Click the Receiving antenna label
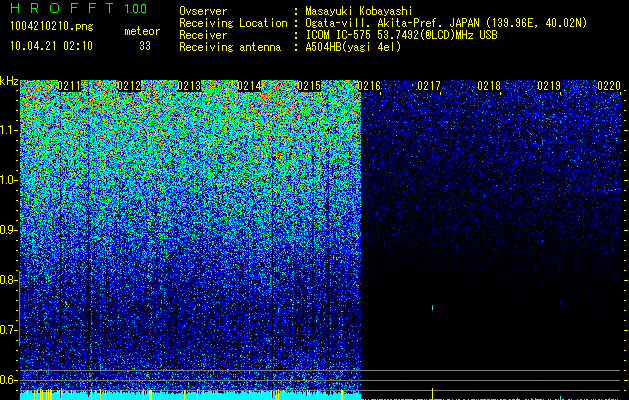Viewport: 629px width, 400px height. click(x=230, y=47)
